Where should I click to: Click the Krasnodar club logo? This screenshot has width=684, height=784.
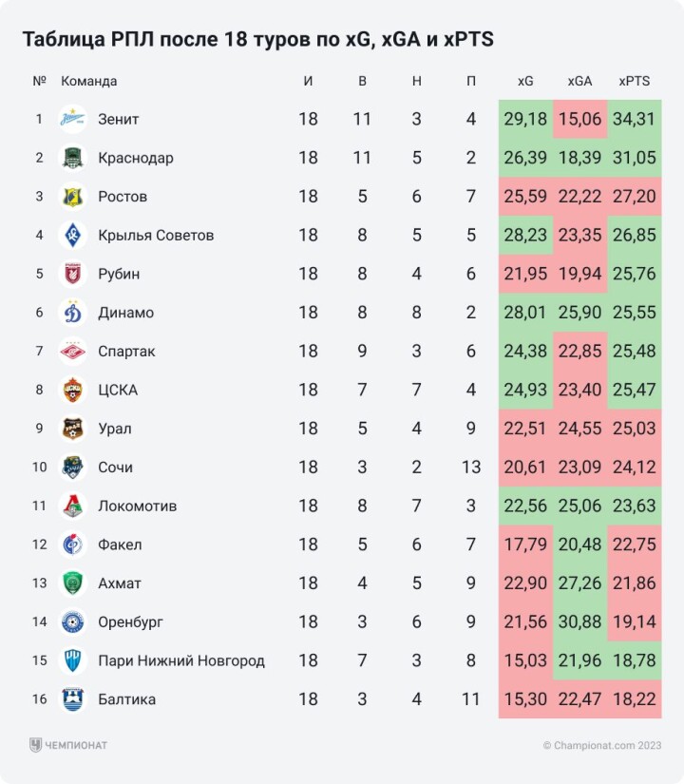tap(73, 158)
